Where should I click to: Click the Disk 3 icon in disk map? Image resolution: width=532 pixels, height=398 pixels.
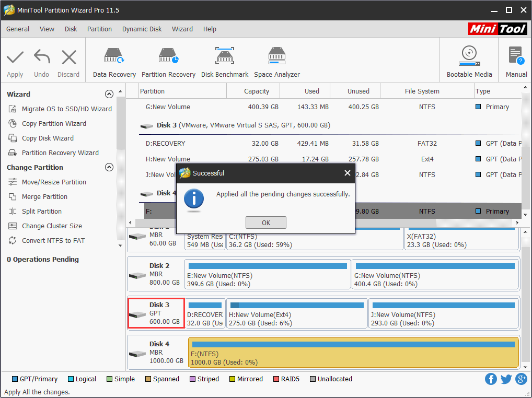137,315
